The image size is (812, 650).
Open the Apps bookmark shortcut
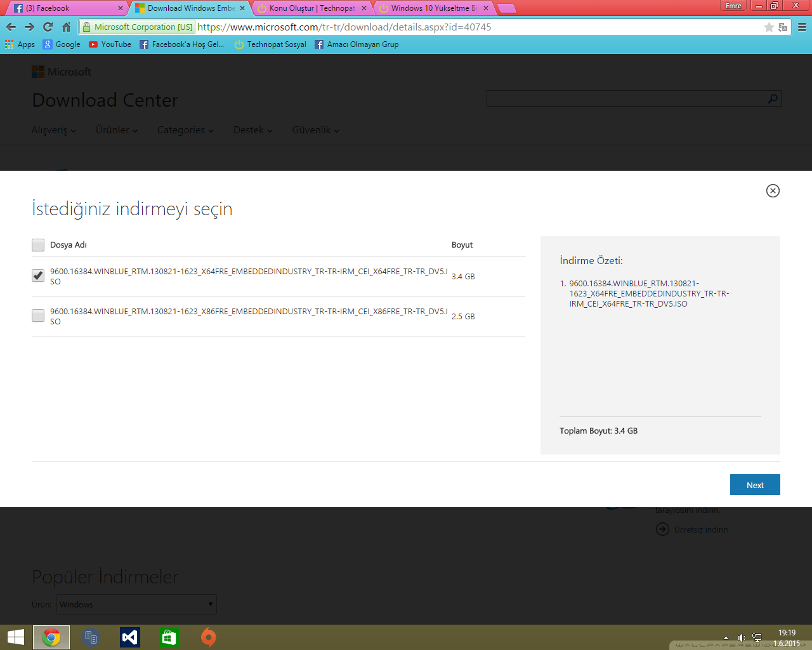[x=20, y=44]
